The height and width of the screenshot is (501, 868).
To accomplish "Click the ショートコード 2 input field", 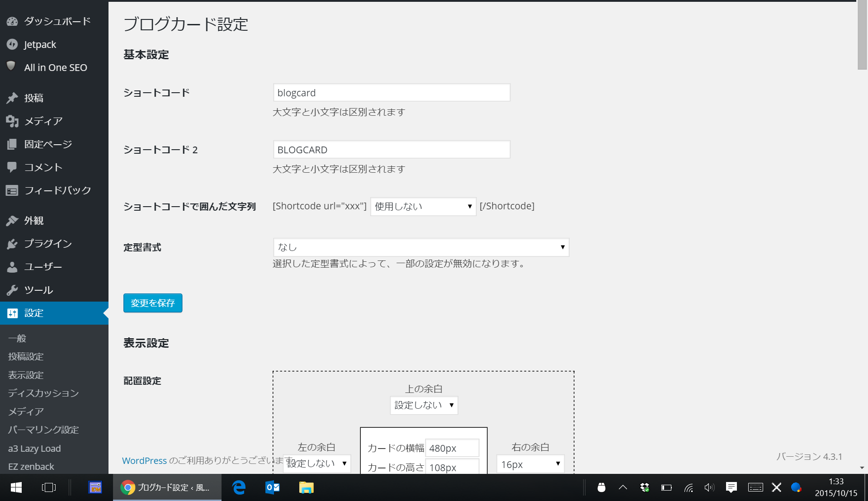I will pos(391,150).
